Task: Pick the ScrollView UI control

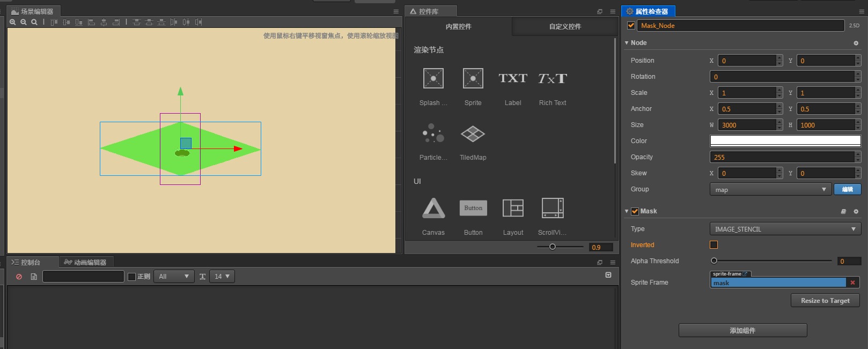Action: [553, 208]
